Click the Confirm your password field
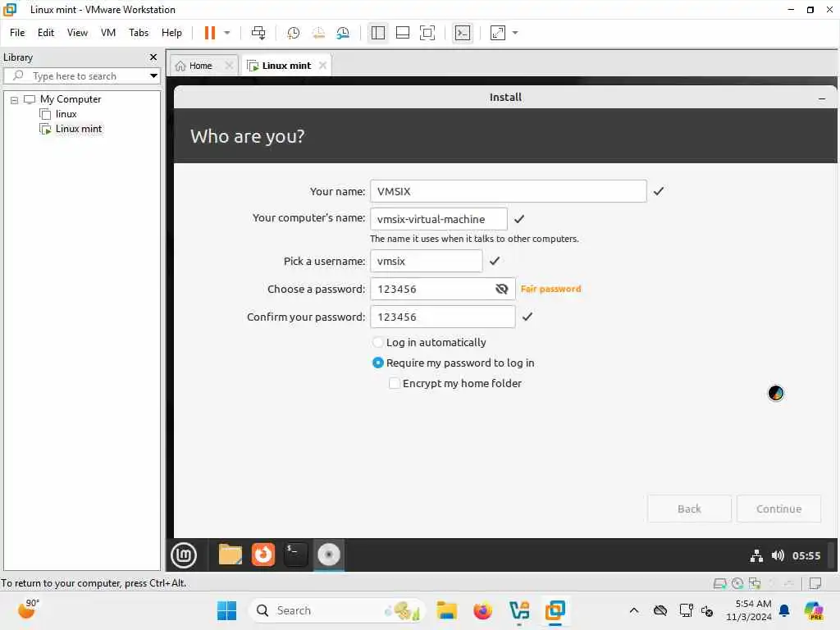 (x=442, y=317)
